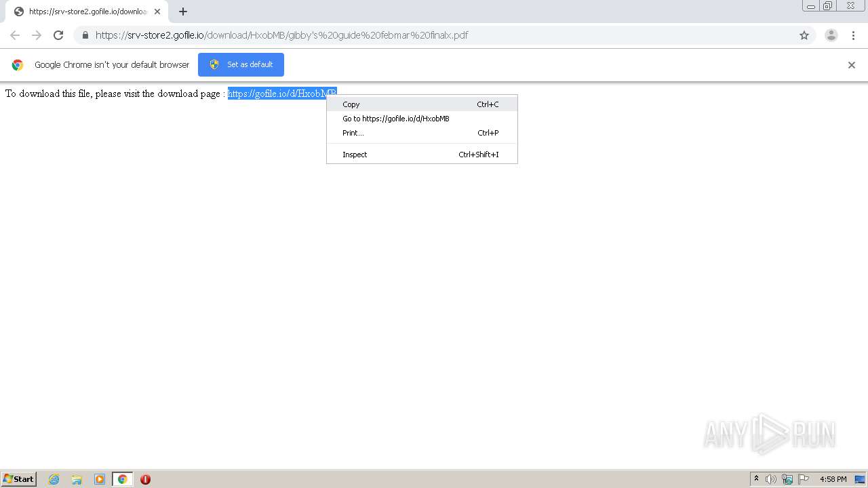The width and height of the screenshot is (868, 488).
Task: Open Windows Media Player taskbar icon
Action: pyautogui.click(x=100, y=479)
